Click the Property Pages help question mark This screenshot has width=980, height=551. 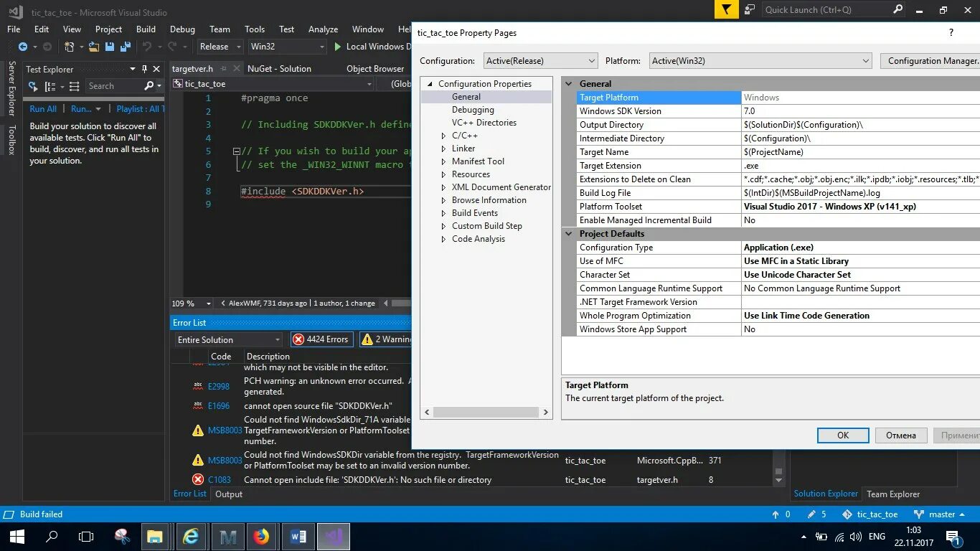(951, 32)
